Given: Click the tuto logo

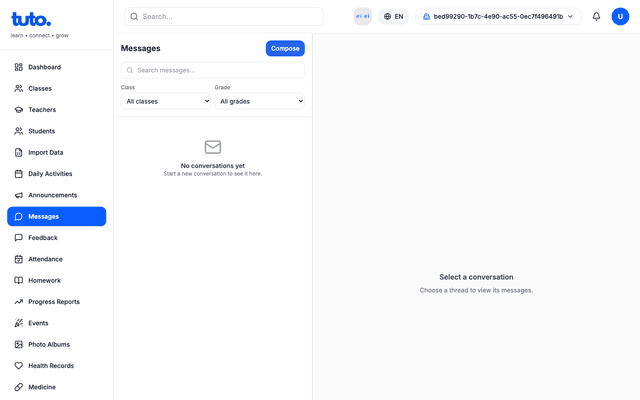Looking at the screenshot, I should (31, 19).
